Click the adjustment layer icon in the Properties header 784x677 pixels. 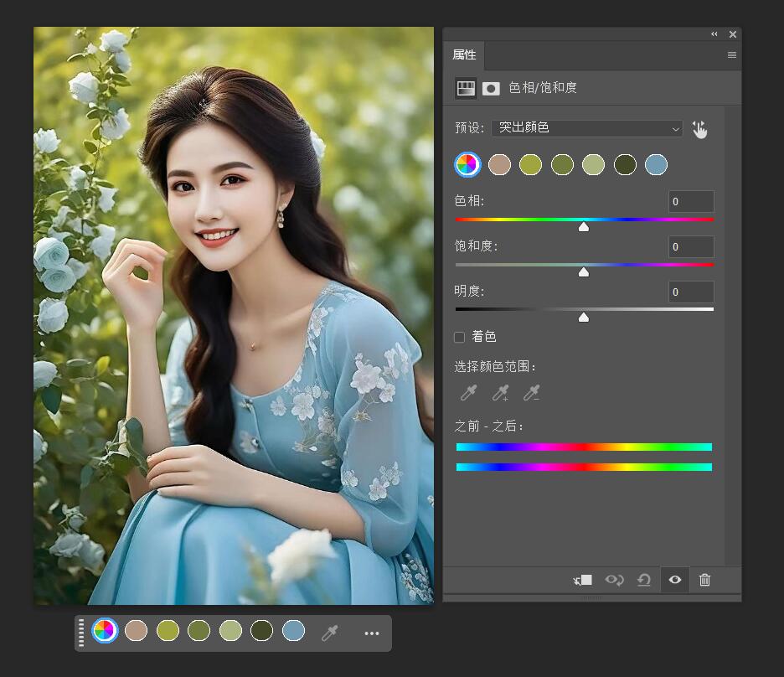[x=466, y=88]
